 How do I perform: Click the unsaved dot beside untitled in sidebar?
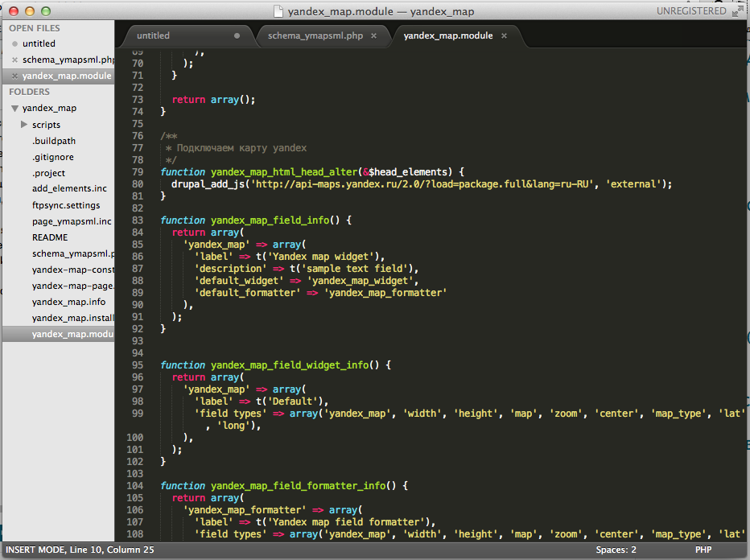[14, 44]
